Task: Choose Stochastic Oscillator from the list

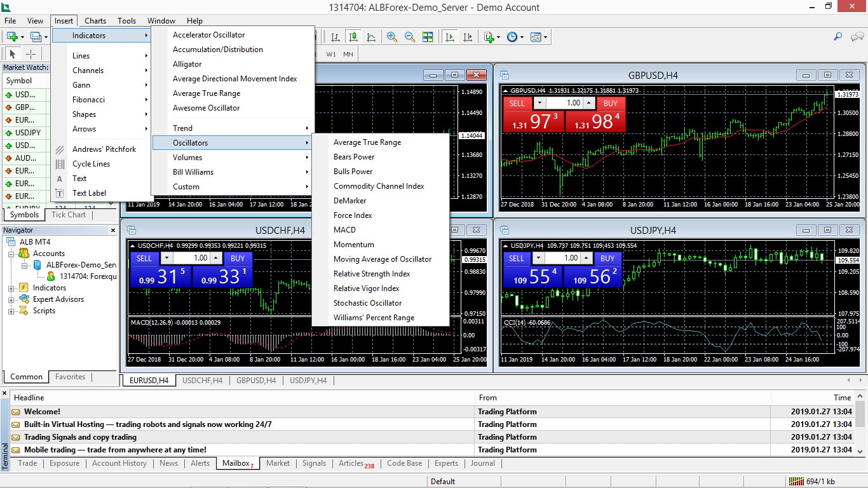Action: click(x=381, y=302)
